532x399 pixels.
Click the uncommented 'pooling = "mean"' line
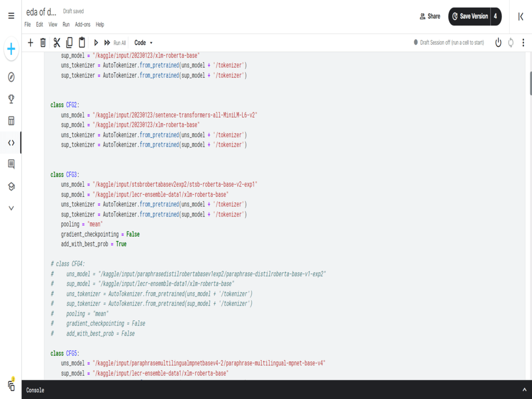[82, 225]
